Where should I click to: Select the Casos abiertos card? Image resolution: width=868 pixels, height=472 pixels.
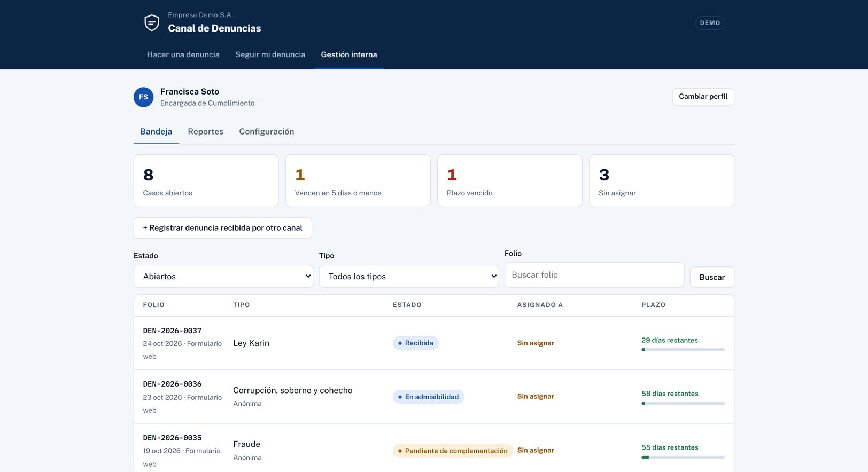206,181
